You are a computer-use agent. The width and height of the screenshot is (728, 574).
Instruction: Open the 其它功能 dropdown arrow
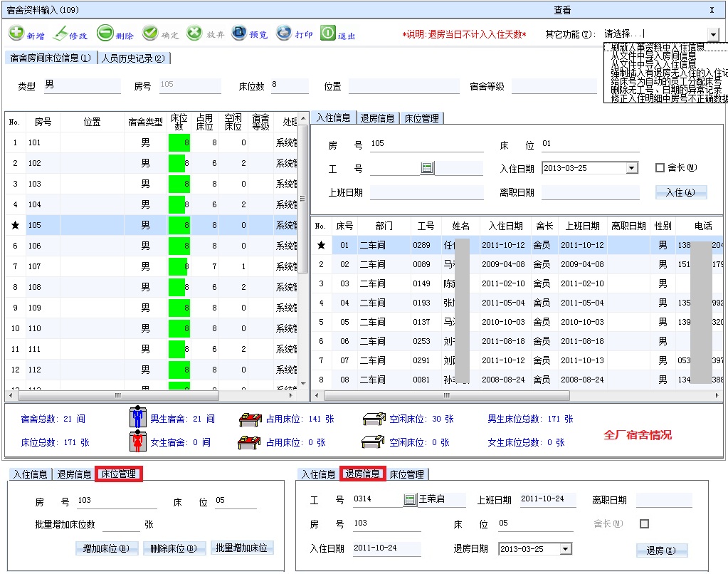[x=713, y=34]
